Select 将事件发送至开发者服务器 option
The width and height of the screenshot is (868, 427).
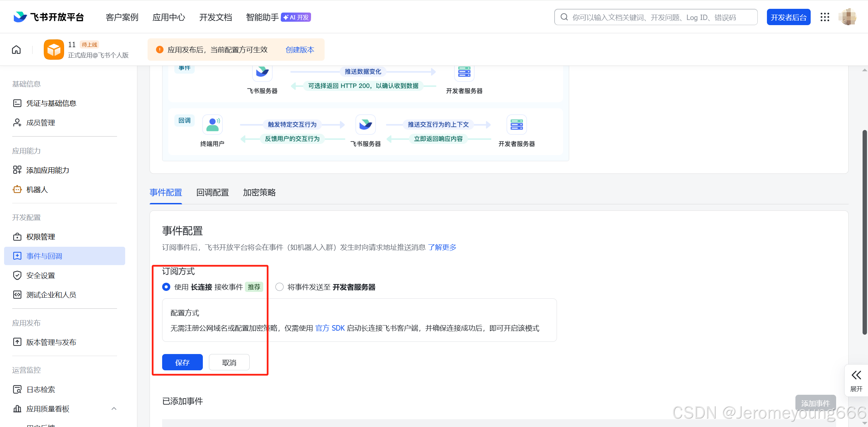click(279, 287)
